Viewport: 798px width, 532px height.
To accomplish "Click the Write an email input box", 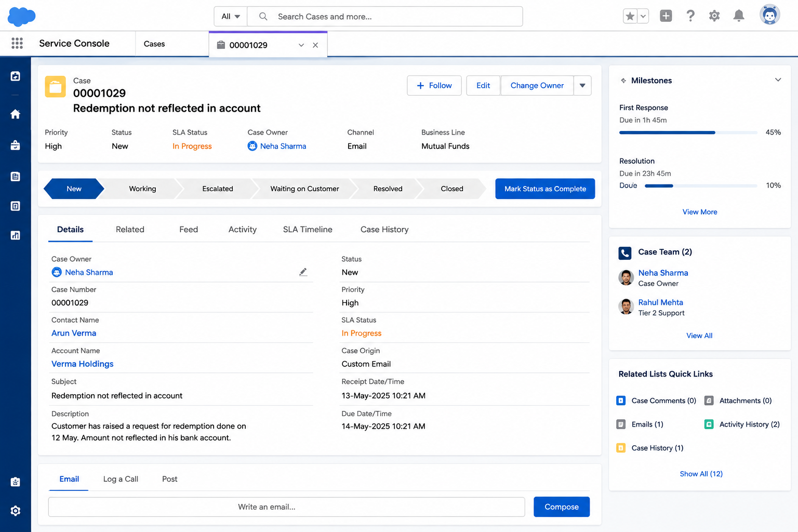I will pyautogui.click(x=287, y=507).
